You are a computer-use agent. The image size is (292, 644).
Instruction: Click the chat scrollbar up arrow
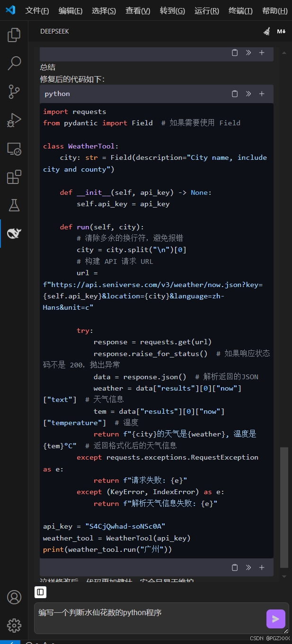coord(284,52)
